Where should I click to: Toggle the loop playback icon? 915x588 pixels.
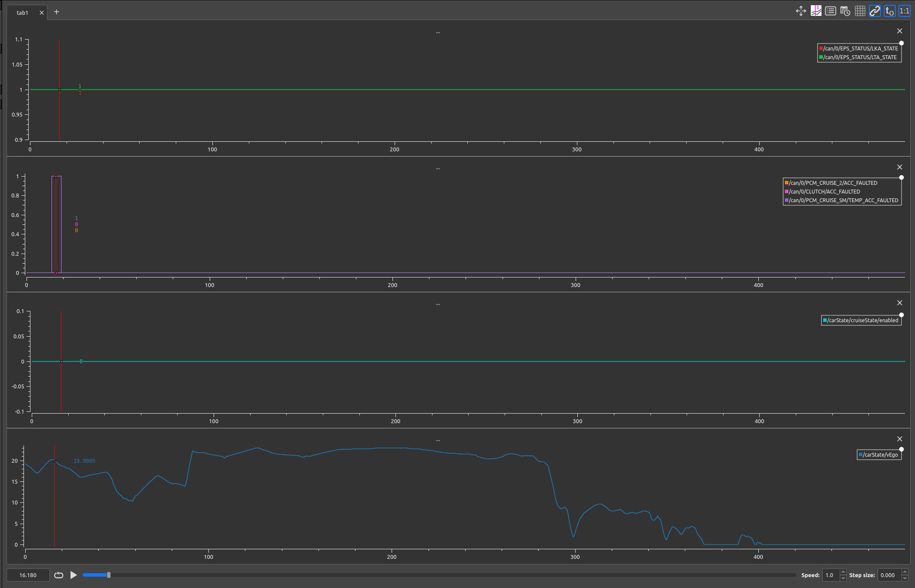[x=59, y=575]
